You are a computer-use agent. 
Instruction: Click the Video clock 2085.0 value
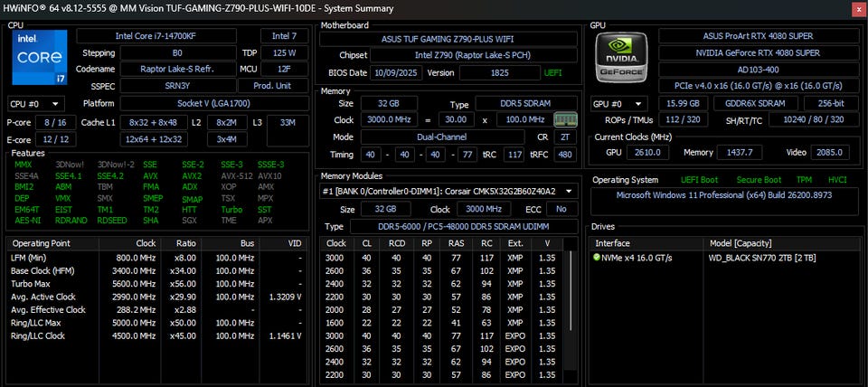(x=829, y=152)
